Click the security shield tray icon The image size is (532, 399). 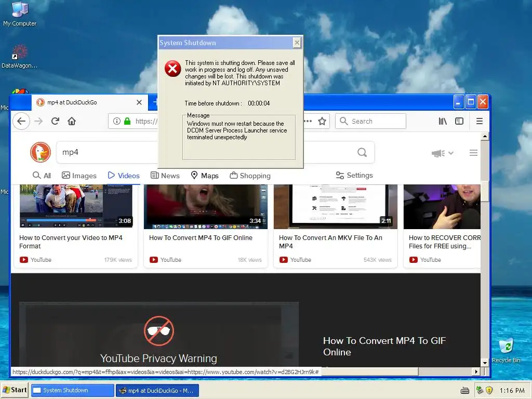pos(489,390)
